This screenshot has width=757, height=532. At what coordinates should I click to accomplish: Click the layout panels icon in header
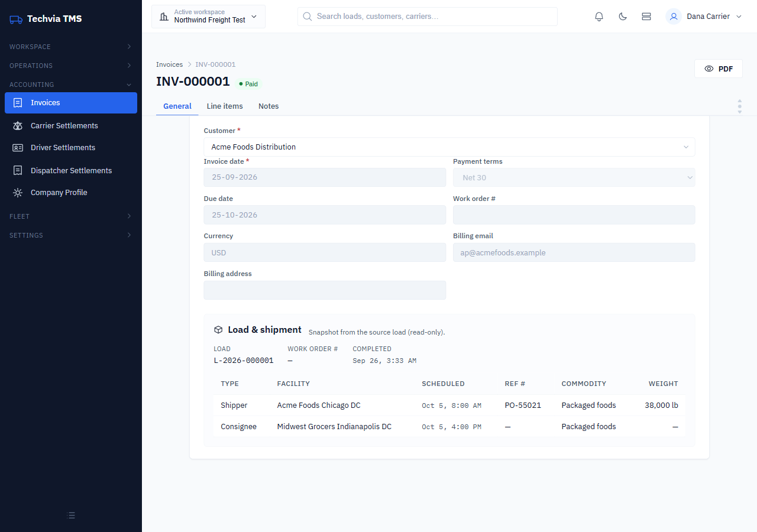[x=646, y=17]
